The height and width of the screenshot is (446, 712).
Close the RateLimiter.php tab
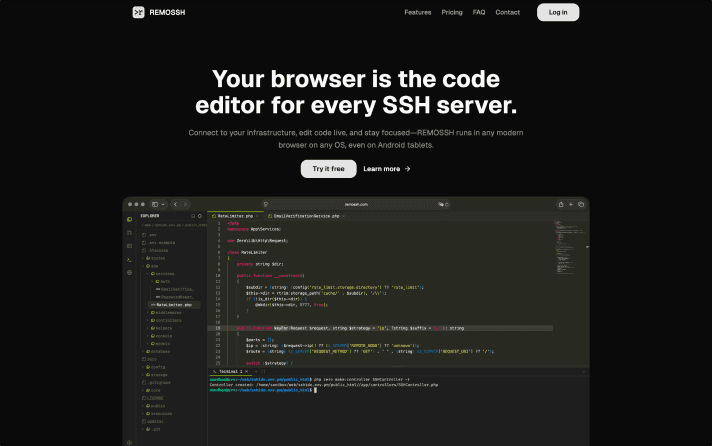click(257, 216)
